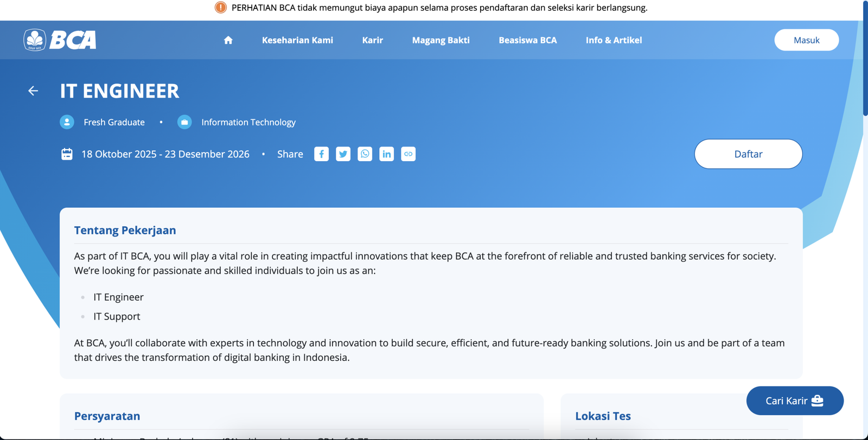
Task: Click the Fresh Graduate person icon
Action: [67, 122]
